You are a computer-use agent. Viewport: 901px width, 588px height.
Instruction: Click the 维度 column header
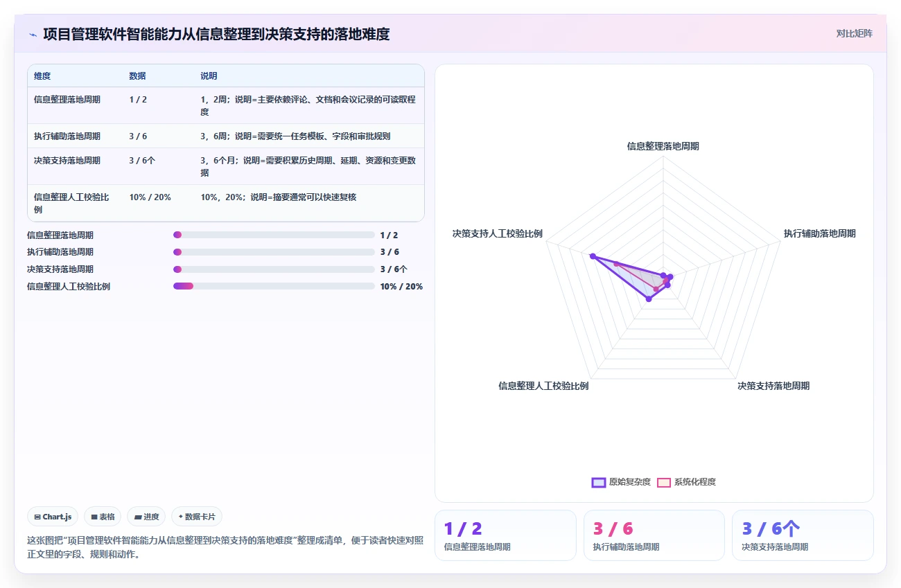[x=42, y=76]
